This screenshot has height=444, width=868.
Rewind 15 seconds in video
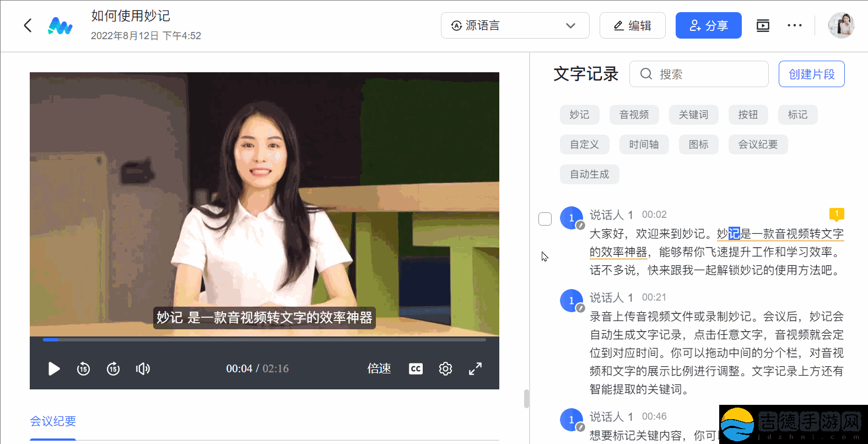tap(83, 368)
